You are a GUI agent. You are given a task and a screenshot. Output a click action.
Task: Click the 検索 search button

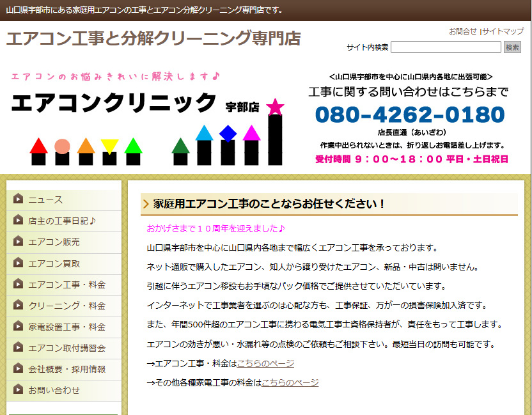[x=512, y=46]
